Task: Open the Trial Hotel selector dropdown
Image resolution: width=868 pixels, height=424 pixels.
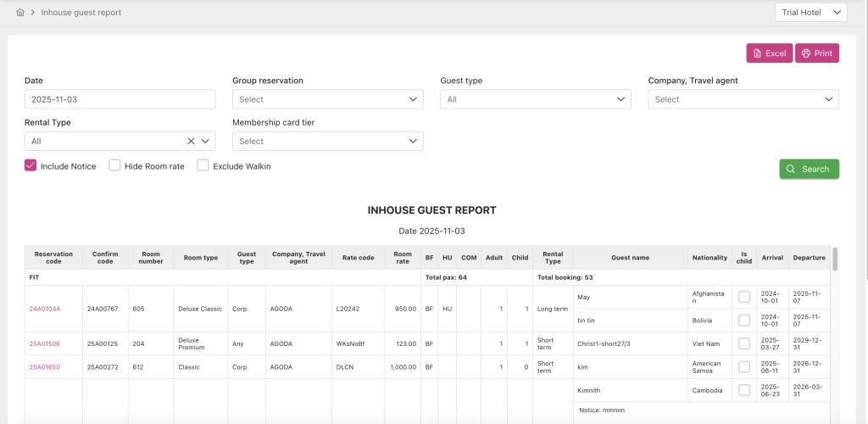Action: click(810, 13)
